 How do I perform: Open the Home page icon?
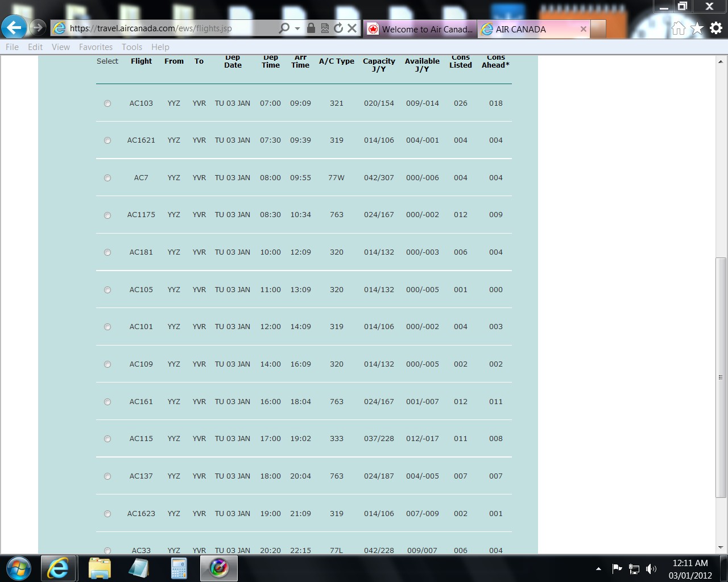678,28
